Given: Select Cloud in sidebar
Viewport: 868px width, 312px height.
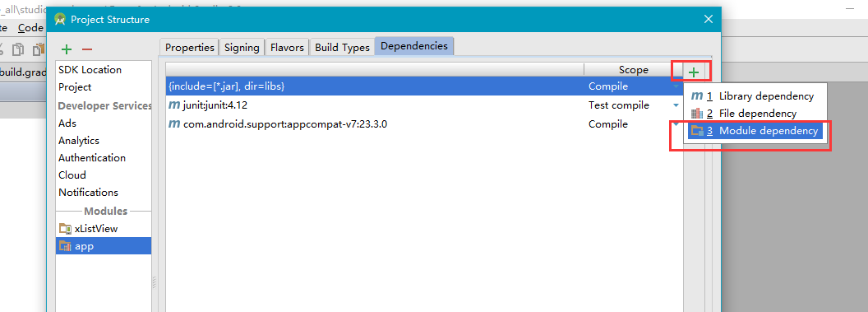Looking at the screenshot, I should point(72,175).
